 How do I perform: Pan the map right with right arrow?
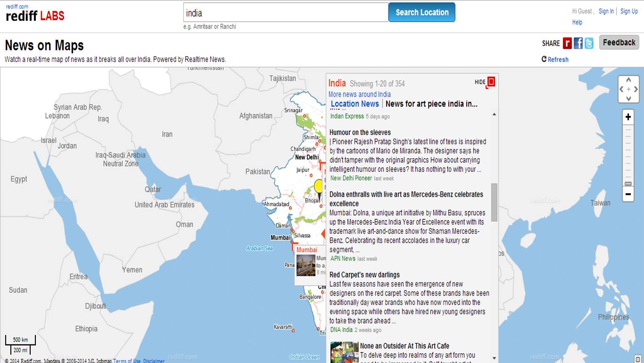pos(636,89)
